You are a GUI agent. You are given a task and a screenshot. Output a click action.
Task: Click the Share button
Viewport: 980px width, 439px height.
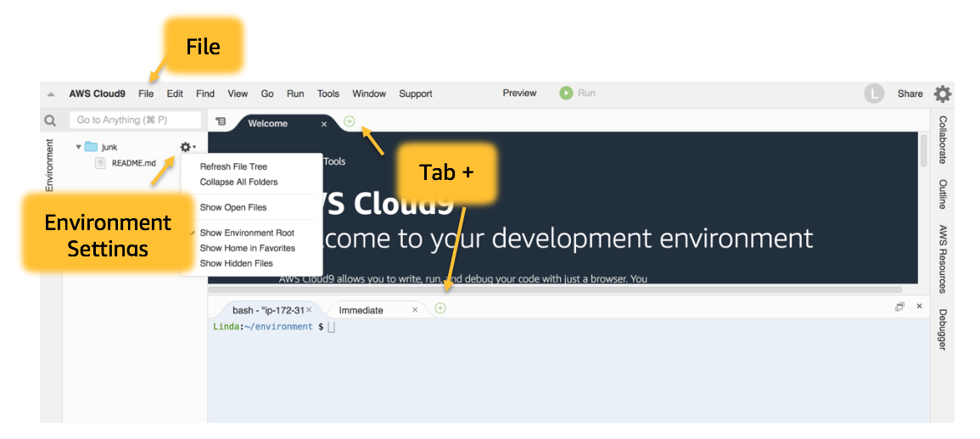click(910, 93)
